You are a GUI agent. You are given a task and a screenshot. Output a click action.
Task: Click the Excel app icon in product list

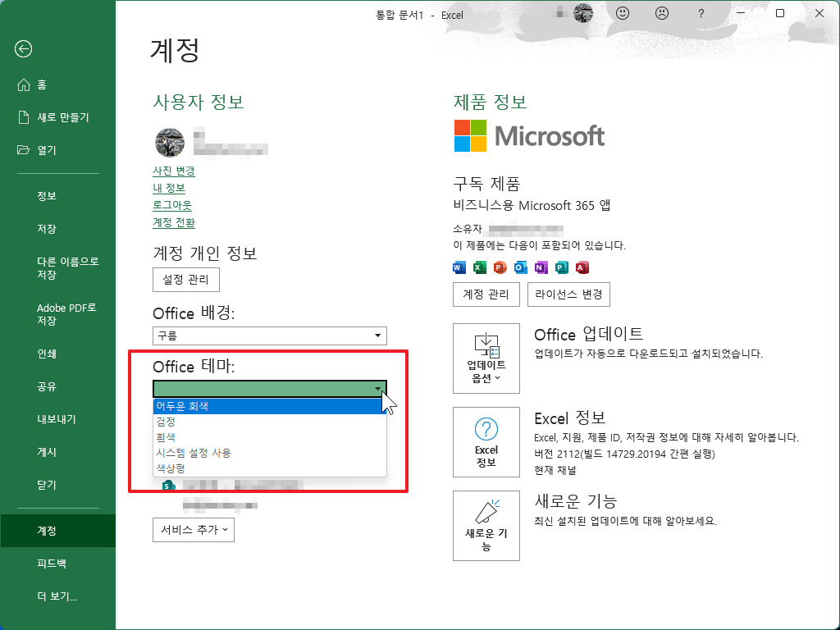click(x=480, y=267)
